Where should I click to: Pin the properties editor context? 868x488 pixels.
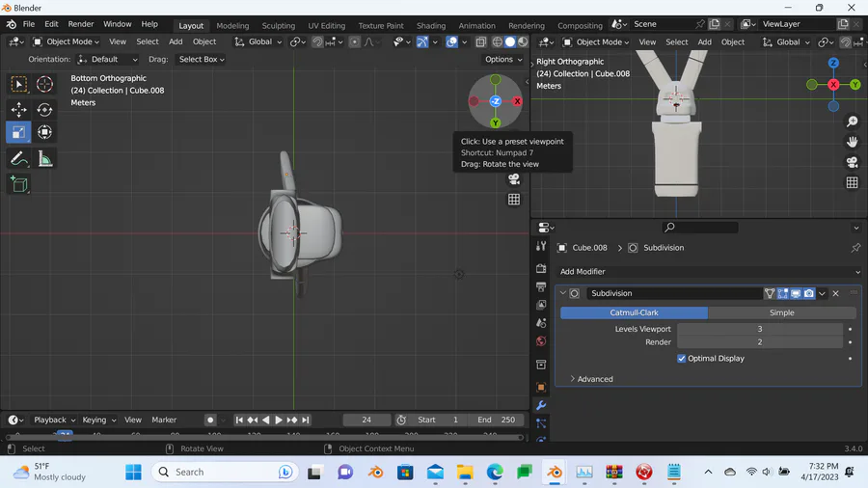click(x=854, y=248)
